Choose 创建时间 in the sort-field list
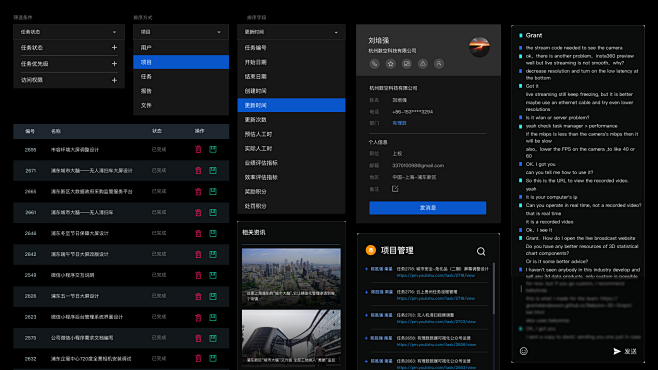 (291, 91)
